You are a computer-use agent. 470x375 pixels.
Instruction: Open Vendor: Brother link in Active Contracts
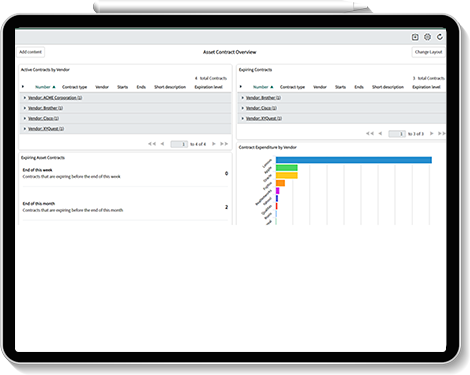(45, 108)
